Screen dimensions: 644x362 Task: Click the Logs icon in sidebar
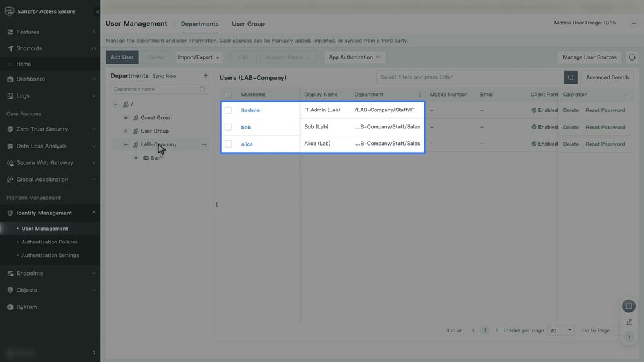10,96
